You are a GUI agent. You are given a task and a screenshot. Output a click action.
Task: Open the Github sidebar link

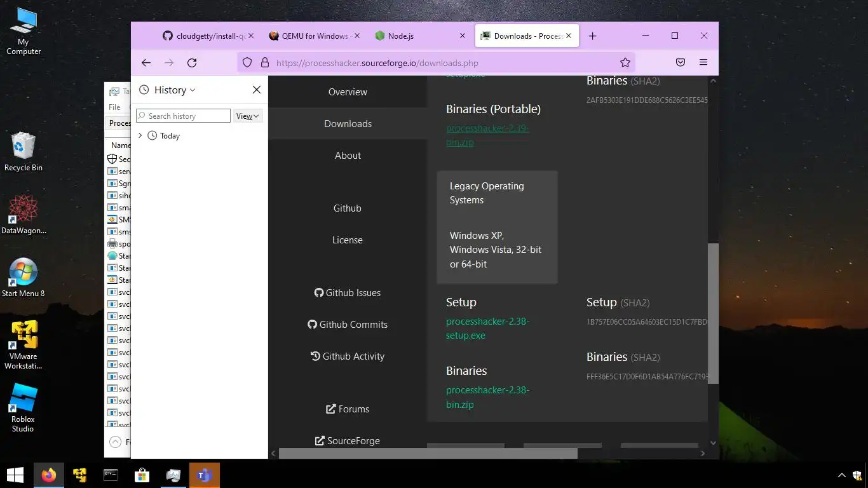[x=348, y=208]
